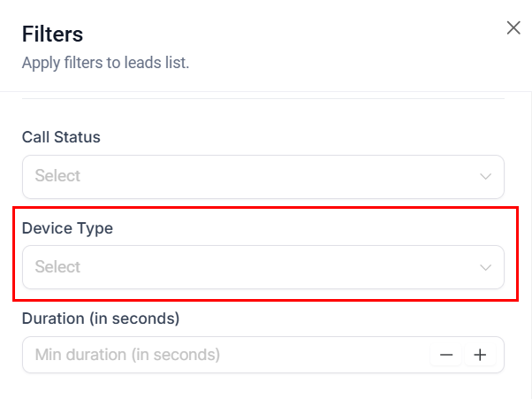Close the Filters panel
This screenshot has width=532, height=399.
pos(513,27)
